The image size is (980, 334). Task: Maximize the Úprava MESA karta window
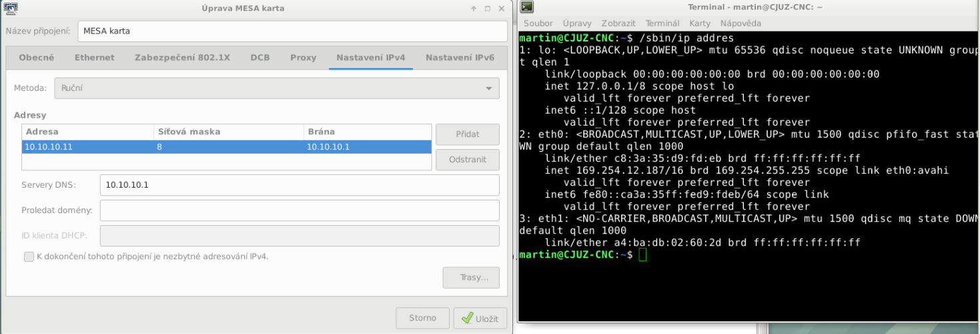tap(488, 9)
